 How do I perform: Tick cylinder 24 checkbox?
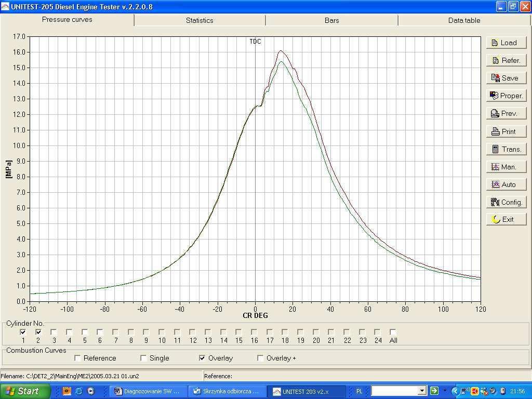(x=377, y=332)
